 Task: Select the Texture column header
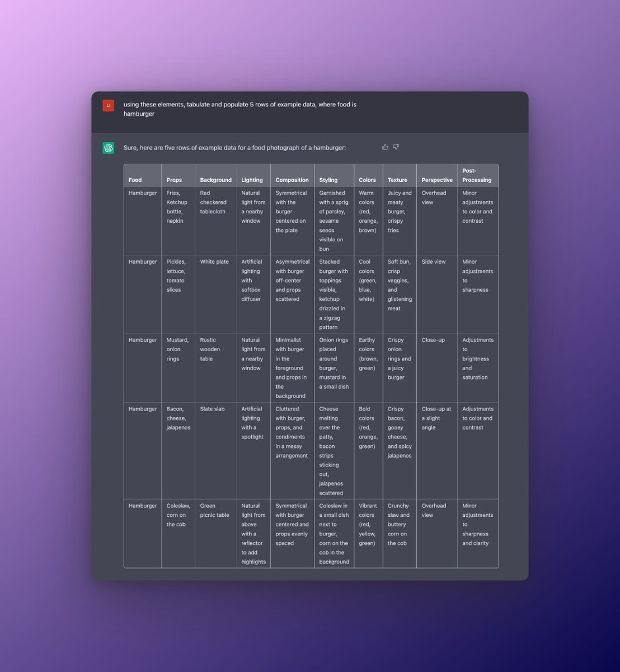click(x=398, y=180)
